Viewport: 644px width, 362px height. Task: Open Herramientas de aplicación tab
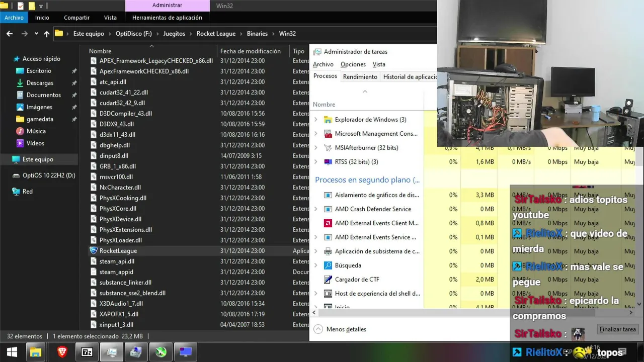click(x=167, y=18)
